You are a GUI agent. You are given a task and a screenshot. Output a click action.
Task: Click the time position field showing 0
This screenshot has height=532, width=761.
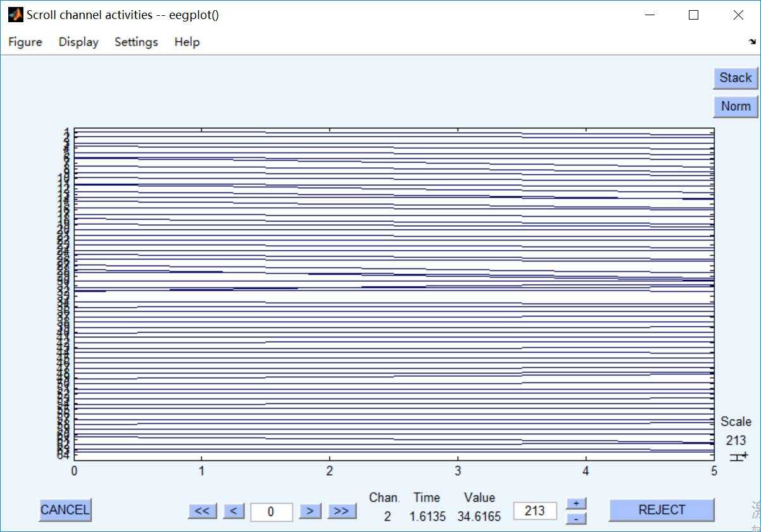pos(272,512)
